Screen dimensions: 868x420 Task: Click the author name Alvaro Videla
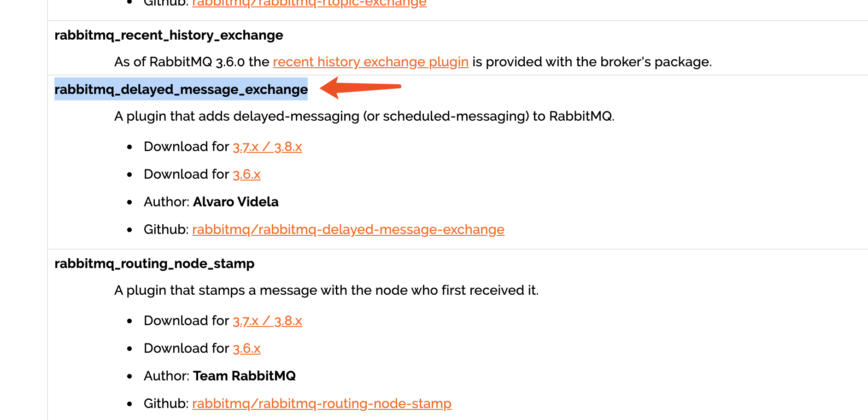click(x=235, y=202)
